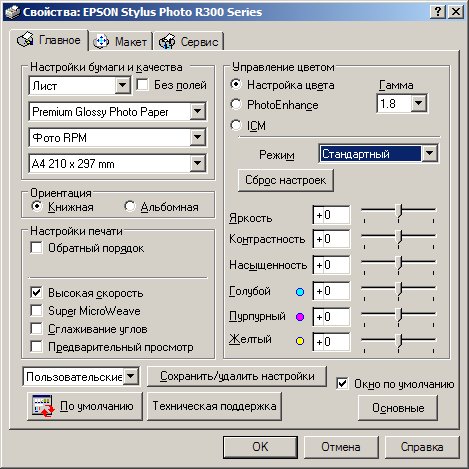The height and width of the screenshot is (469, 469).
Task: Click the printer icon on Главное tab
Action: [25, 40]
